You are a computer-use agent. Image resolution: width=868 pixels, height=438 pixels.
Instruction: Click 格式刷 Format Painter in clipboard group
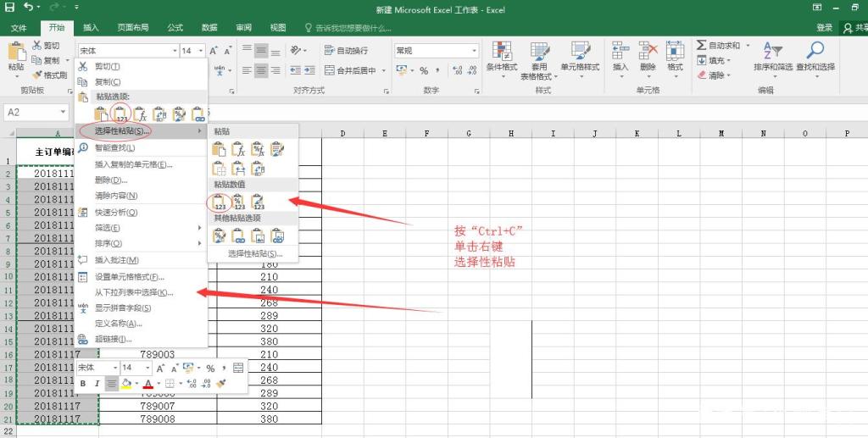(50, 75)
